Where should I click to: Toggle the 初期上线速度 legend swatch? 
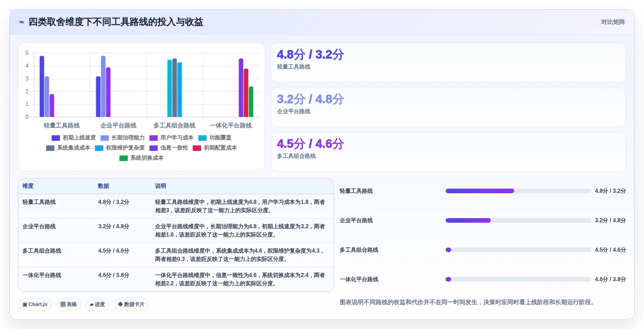[x=56, y=138]
